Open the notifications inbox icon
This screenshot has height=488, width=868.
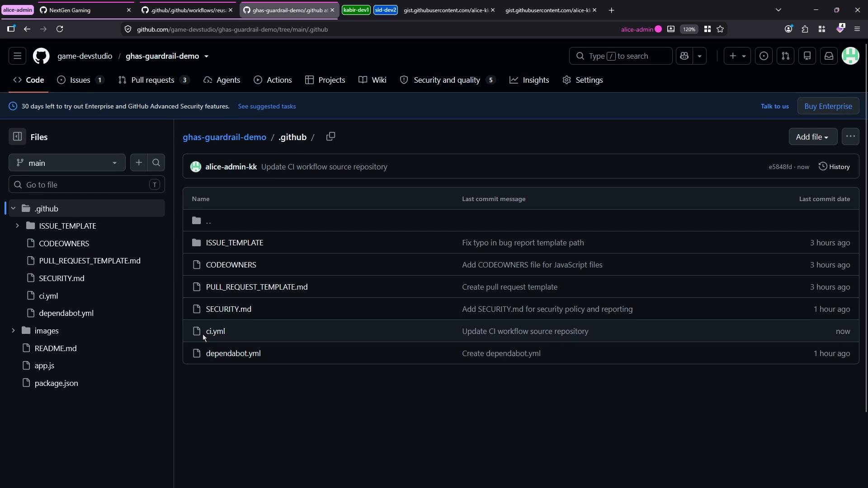[829, 56]
